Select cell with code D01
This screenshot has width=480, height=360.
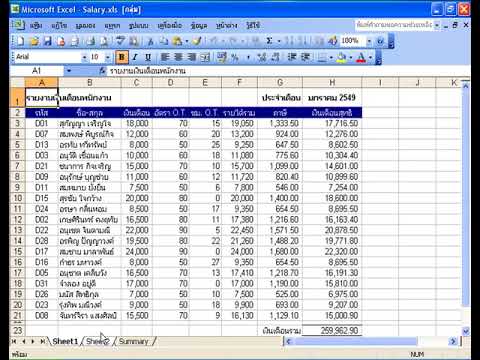tap(41, 123)
